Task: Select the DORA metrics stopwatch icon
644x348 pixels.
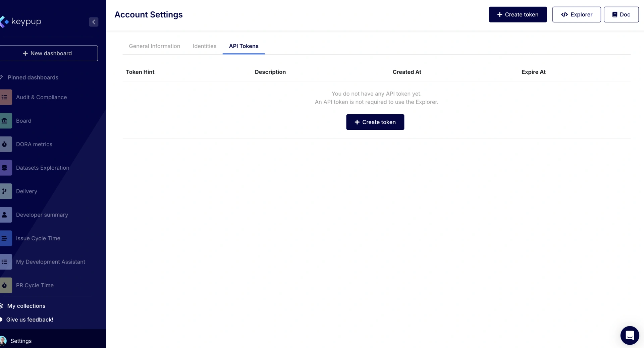Action: (5, 144)
